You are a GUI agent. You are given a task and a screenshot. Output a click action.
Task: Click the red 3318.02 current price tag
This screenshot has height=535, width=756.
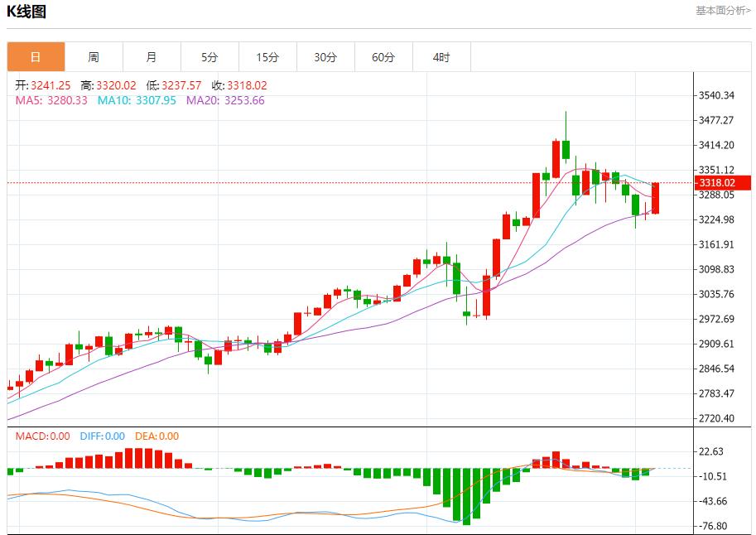(x=723, y=183)
